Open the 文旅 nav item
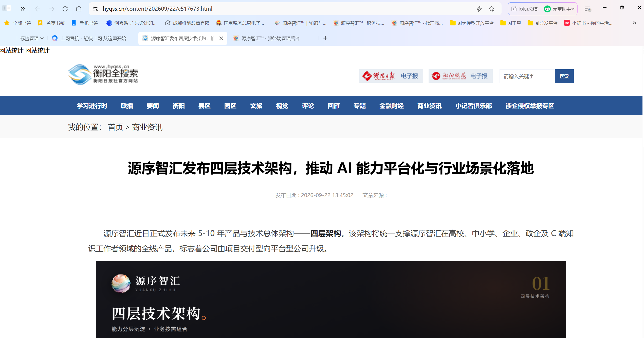This screenshot has height=338, width=644. coord(256,106)
